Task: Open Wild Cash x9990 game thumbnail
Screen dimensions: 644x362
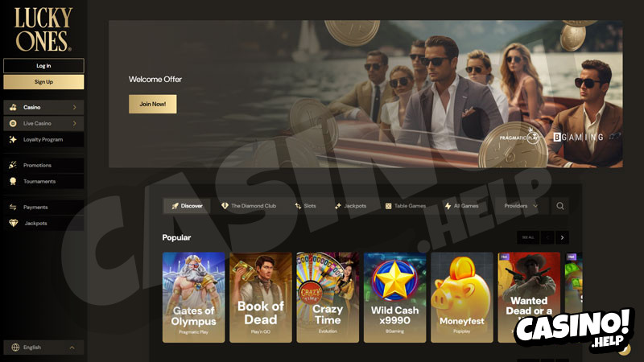Action: (394, 297)
